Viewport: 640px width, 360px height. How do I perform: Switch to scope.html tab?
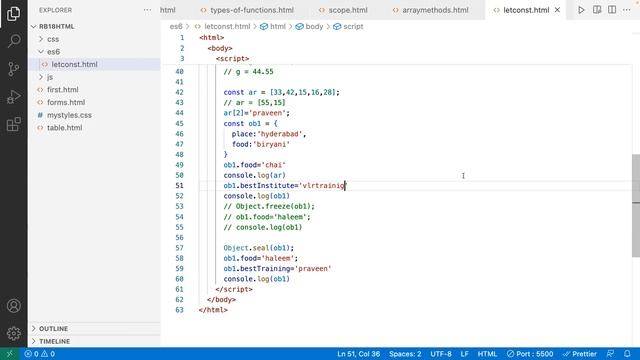point(343,10)
